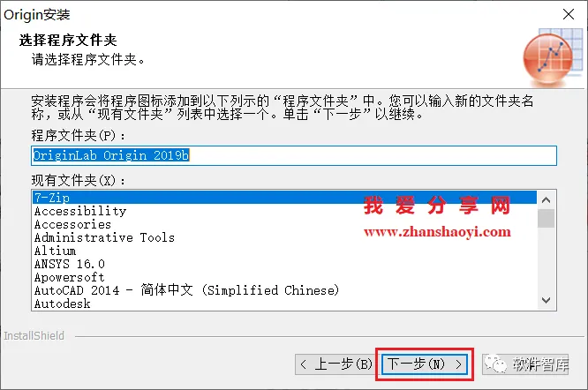Go back with 上一步(B) button
This screenshot has width=588, height=390.
pyautogui.click(x=335, y=364)
